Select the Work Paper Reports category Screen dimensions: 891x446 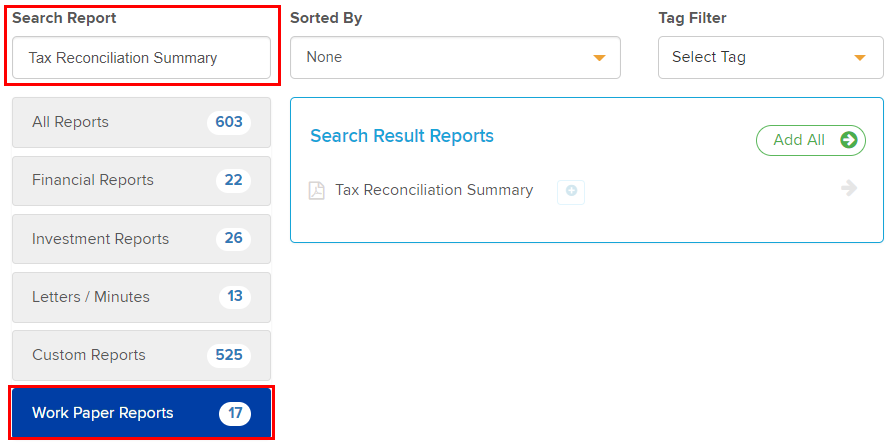141,413
